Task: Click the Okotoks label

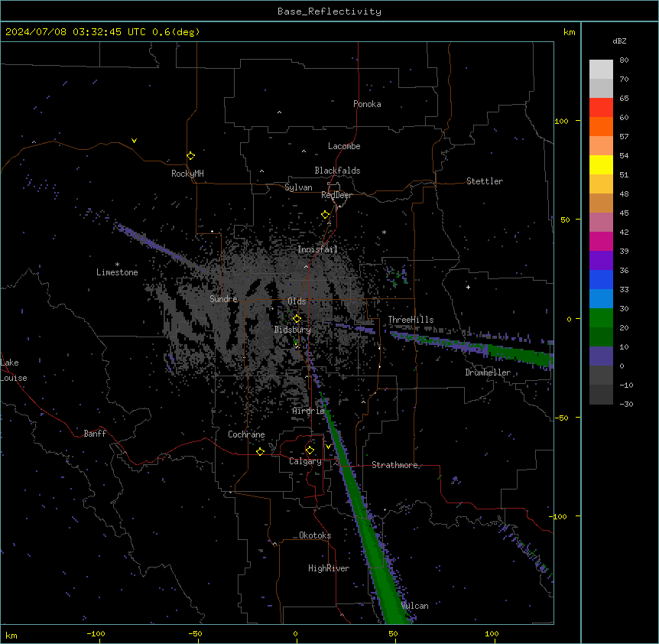Action: click(x=315, y=535)
